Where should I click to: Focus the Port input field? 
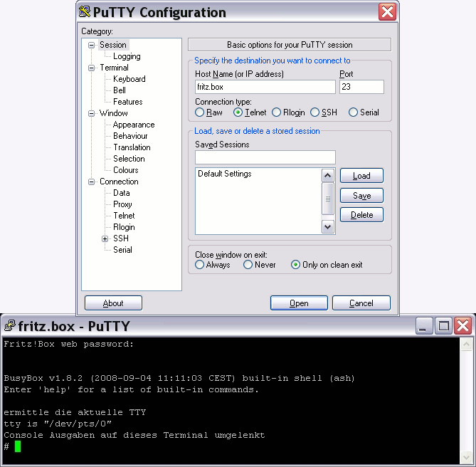(361, 87)
